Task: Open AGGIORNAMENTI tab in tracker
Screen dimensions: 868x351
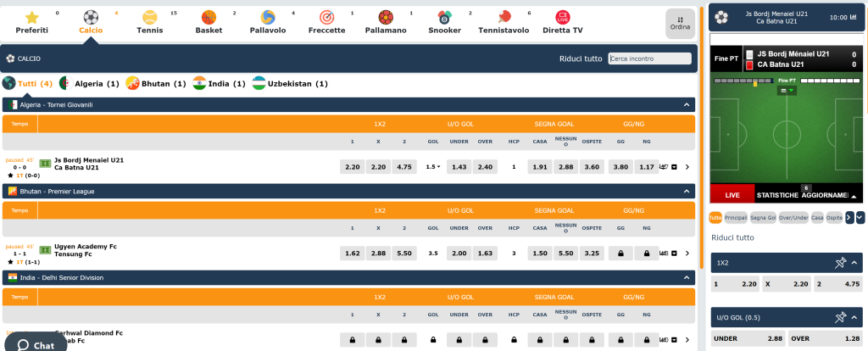Action: coord(824,195)
